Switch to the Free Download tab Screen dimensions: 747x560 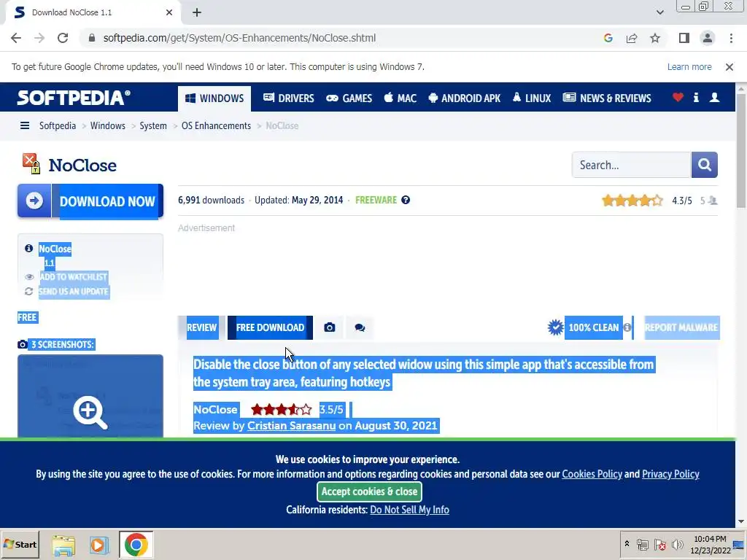pos(270,327)
